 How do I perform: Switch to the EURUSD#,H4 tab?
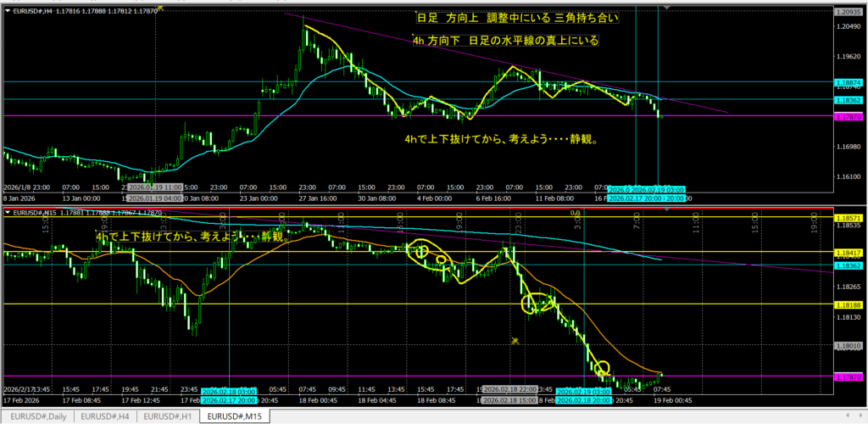pyautogui.click(x=103, y=416)
